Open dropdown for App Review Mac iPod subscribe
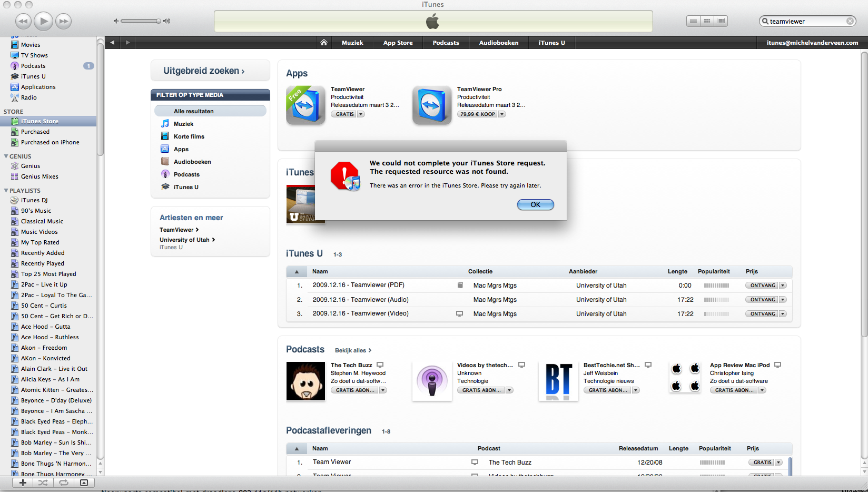The width and height of the screenshot is (868, 492). click(762, 390)
